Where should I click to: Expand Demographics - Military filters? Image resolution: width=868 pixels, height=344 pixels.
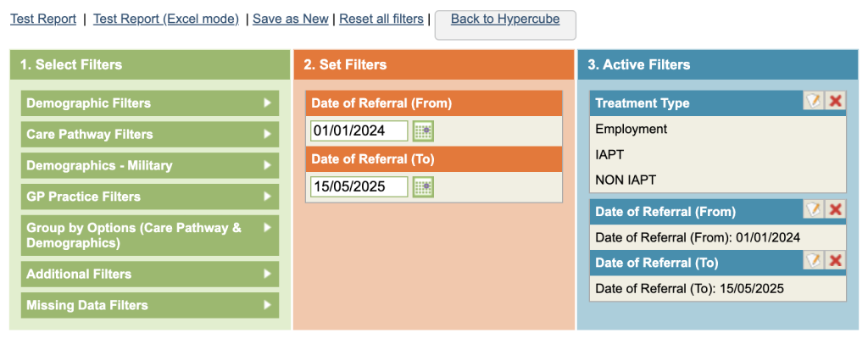[149, 165]
